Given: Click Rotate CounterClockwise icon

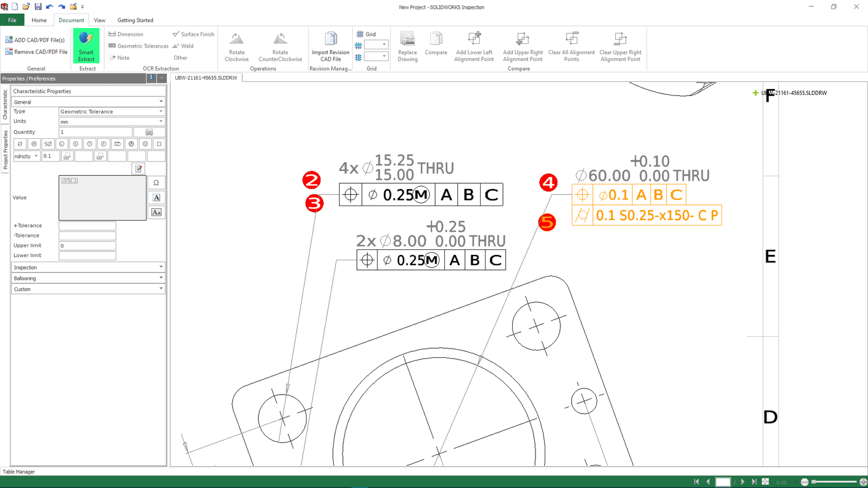Looking at the screenshot, I should click(x=280, y=47).
